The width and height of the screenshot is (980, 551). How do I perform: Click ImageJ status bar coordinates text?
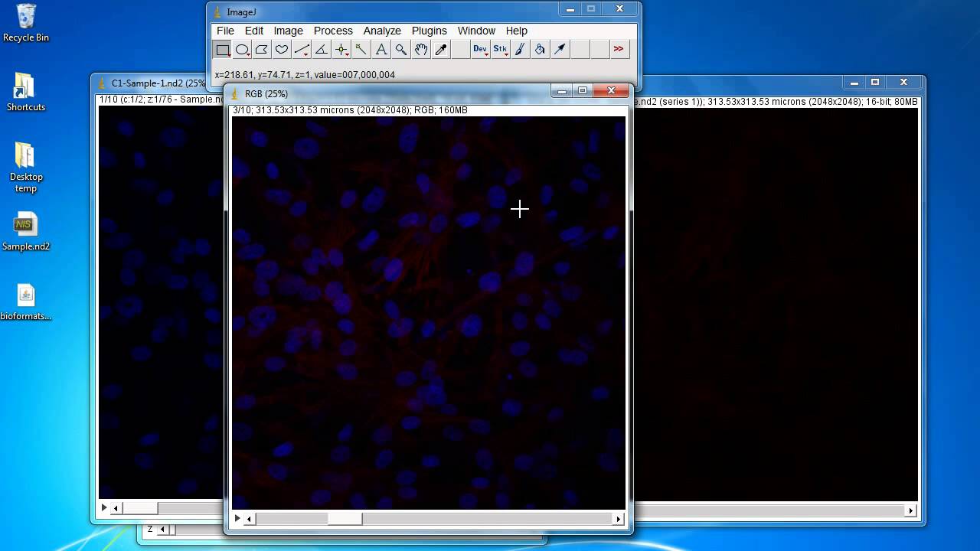click(305, 75)
